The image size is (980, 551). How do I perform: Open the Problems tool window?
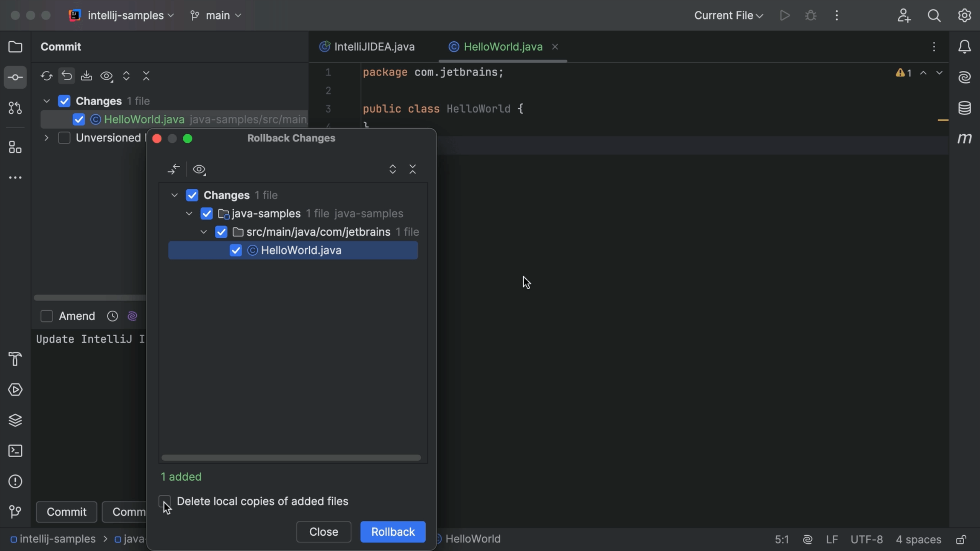[x=15, y=481]
